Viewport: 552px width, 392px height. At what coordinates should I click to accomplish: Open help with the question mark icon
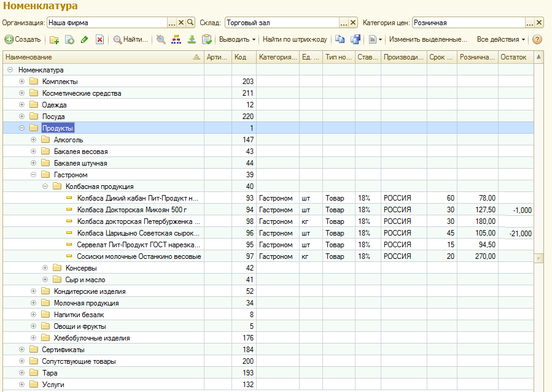click(537, 39)
